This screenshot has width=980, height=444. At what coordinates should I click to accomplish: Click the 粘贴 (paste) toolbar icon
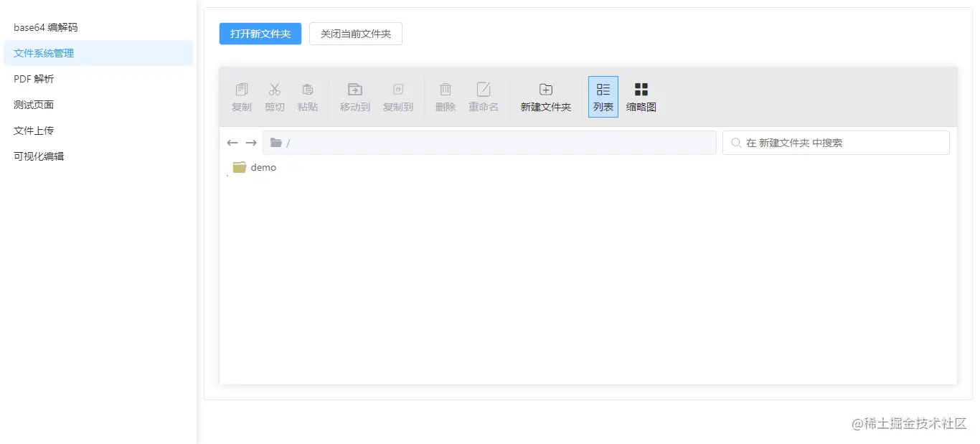308,90
